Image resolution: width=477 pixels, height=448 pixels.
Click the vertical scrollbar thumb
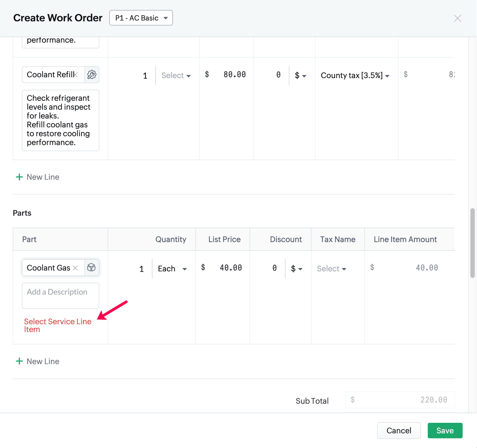(x=473, y=243)
